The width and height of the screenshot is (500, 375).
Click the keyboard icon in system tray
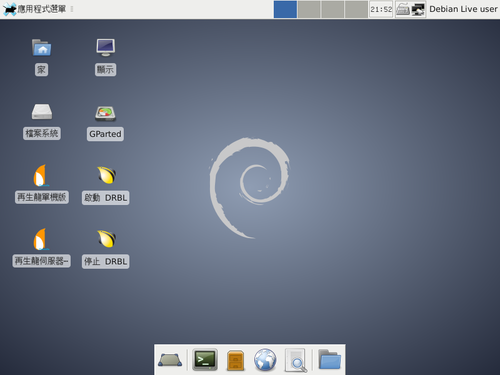(403, 9)
